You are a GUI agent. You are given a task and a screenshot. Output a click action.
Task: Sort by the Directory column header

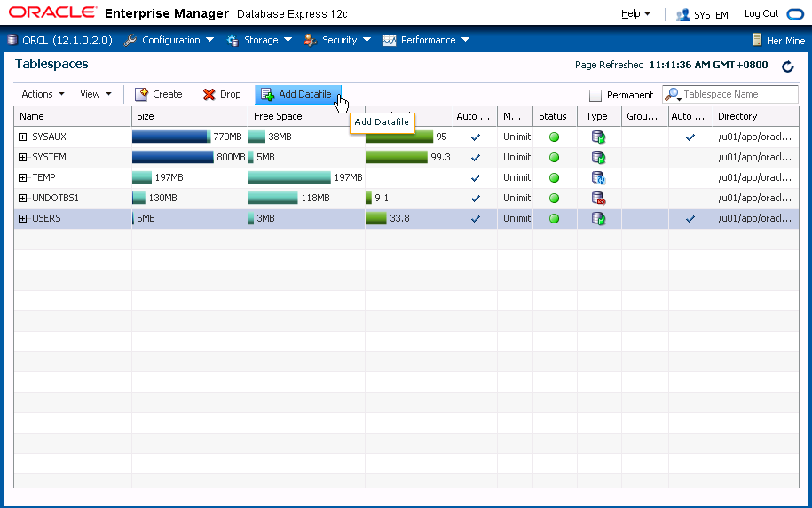pyautogui.click(x=755, y=116)
